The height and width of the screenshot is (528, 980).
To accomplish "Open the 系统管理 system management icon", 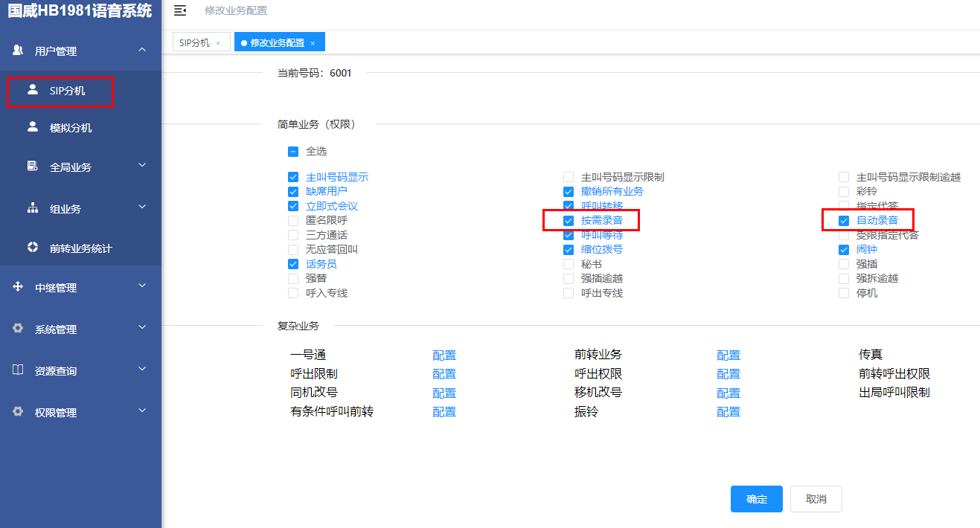I will [17, 328].
